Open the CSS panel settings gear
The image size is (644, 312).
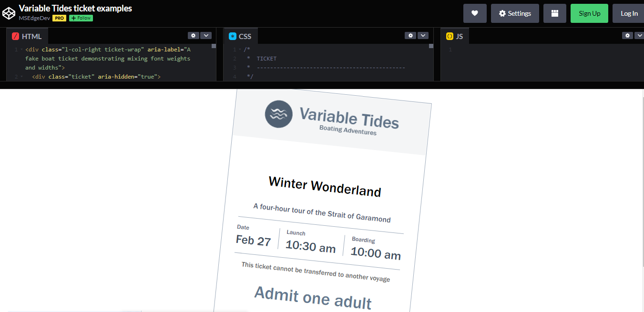coord(410,35)
